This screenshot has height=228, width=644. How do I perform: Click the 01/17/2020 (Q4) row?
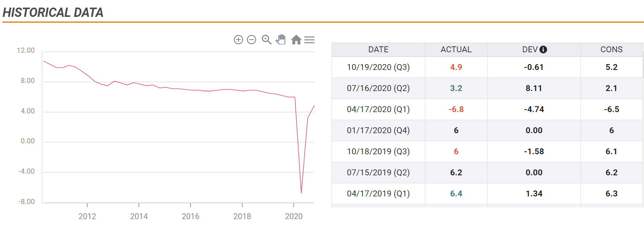(x=487, y=130)
